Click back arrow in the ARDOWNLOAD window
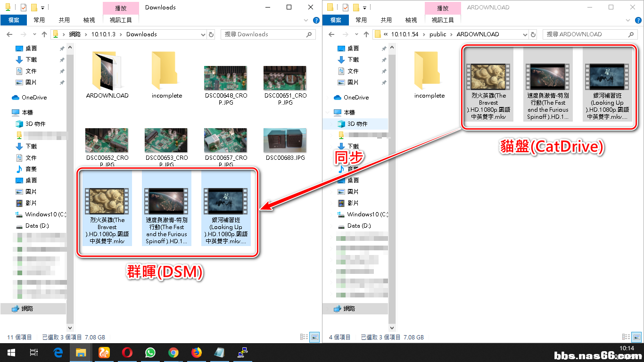The height and width of the screenshot is (362, 644). click(331, 34)
